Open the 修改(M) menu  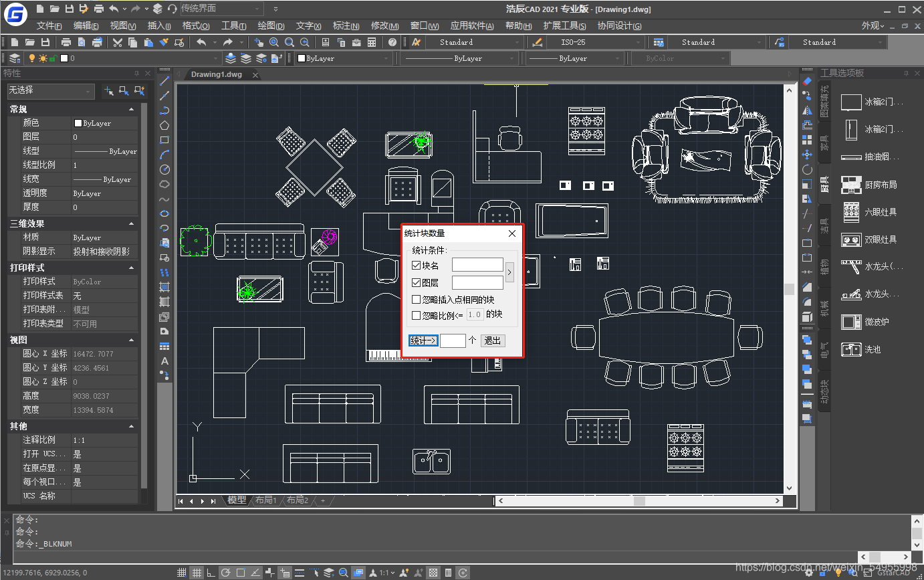pos(384,25)
